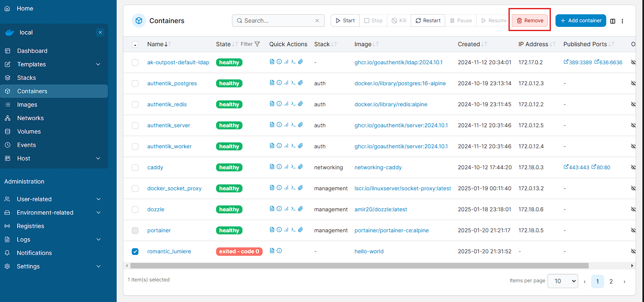Inspect the docker_socket_proxy container

[279, 188]
